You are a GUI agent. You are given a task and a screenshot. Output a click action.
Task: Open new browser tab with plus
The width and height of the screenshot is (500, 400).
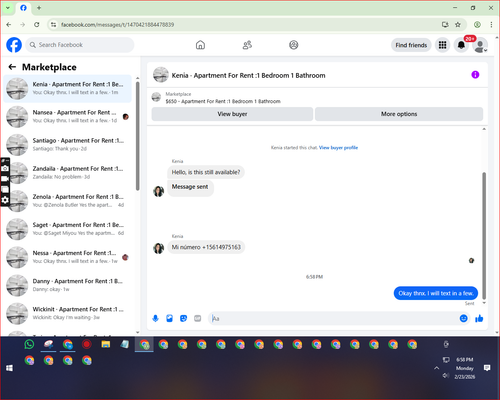[x=39, y=8]
